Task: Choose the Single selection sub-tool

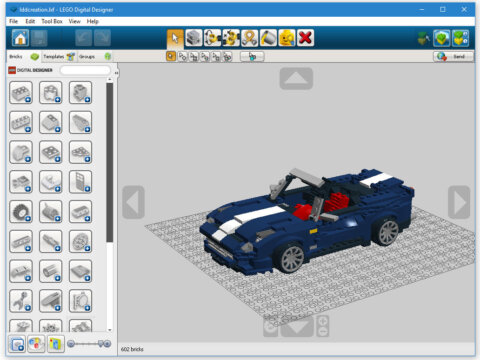Action: pos(171,56)
